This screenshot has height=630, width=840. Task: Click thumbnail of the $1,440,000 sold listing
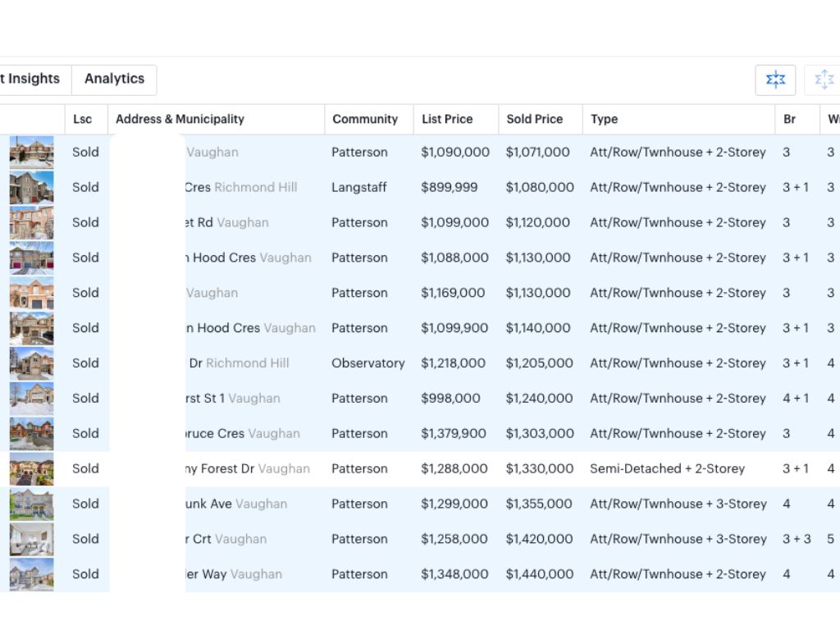point(31,574)
